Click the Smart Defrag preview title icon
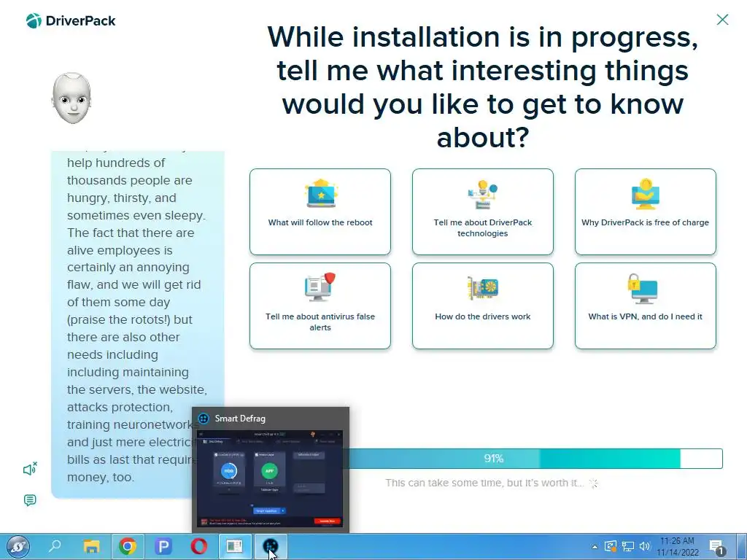This screenshot has height=560, width=747. 204,419
